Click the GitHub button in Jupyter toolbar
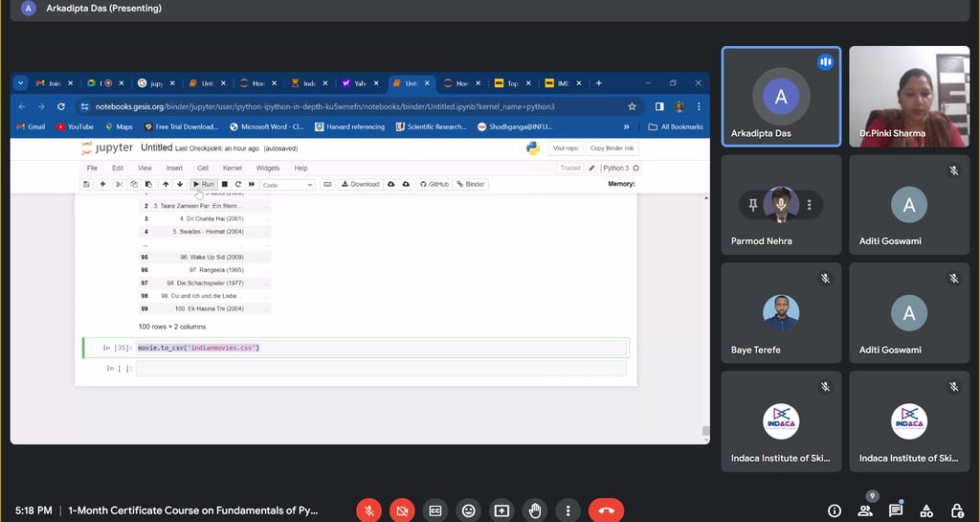The image size is (980, 522). click(434, 185)
